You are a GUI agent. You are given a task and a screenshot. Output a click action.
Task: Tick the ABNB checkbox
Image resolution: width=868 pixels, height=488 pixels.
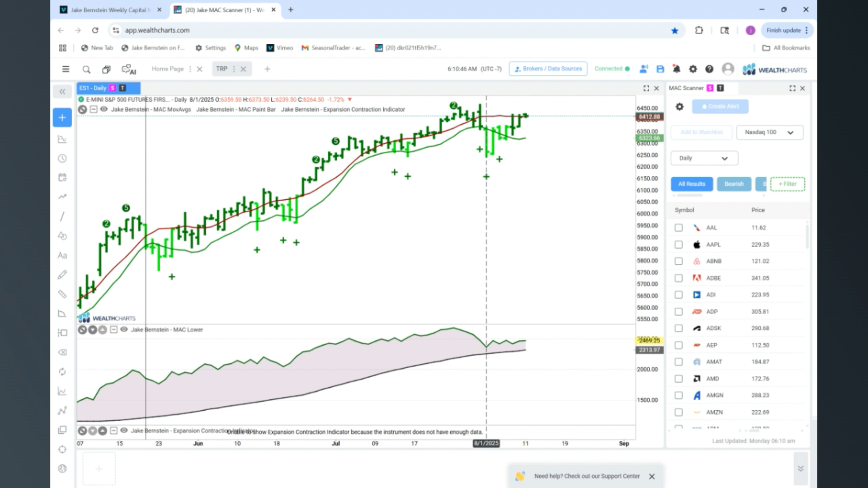pyautogui.click(x=679, y=261)
